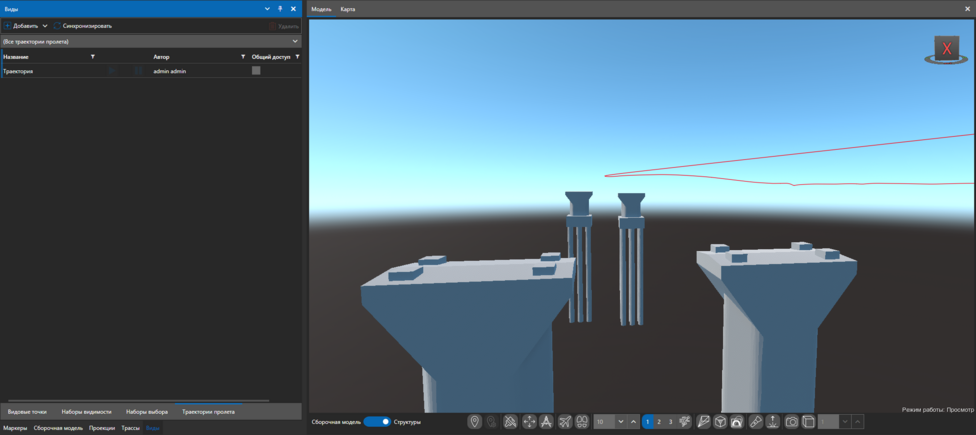Click the four-arrow move tool icon

(x=529, y=422)
